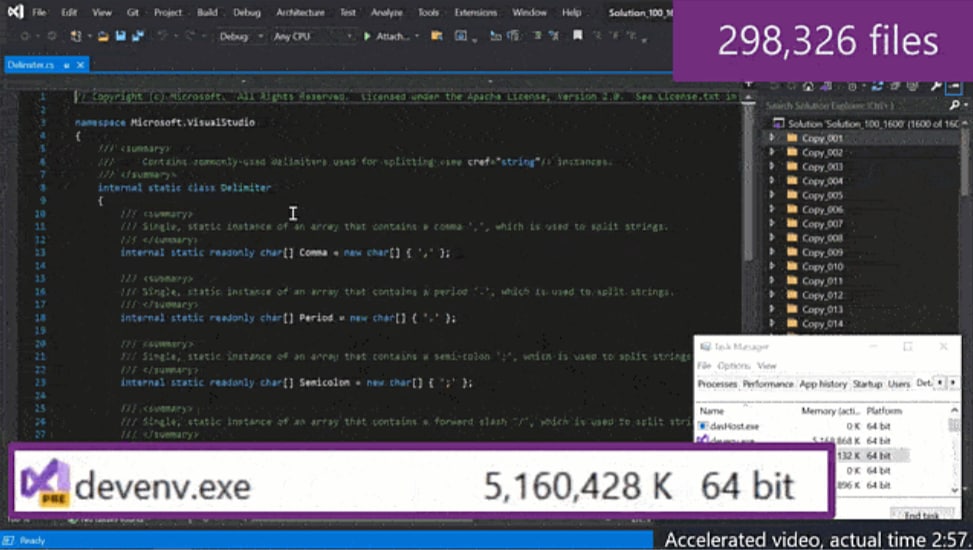Click the Visual Studio logo icon
Screen dimensions: 973x550
pos(16,12)
